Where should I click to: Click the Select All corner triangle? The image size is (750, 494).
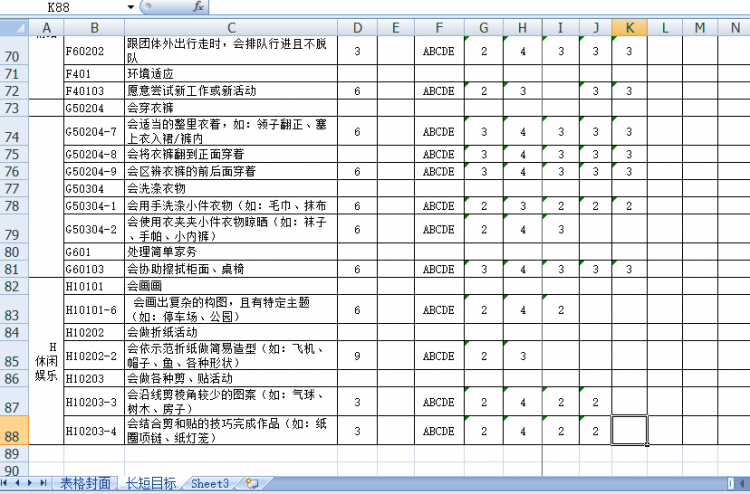point(15,26)
